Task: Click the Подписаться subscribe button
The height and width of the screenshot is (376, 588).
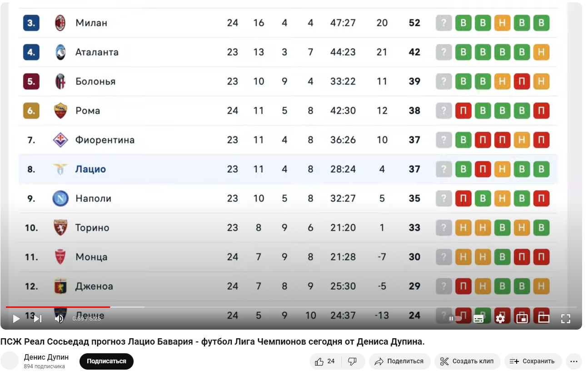Action: 106,361
